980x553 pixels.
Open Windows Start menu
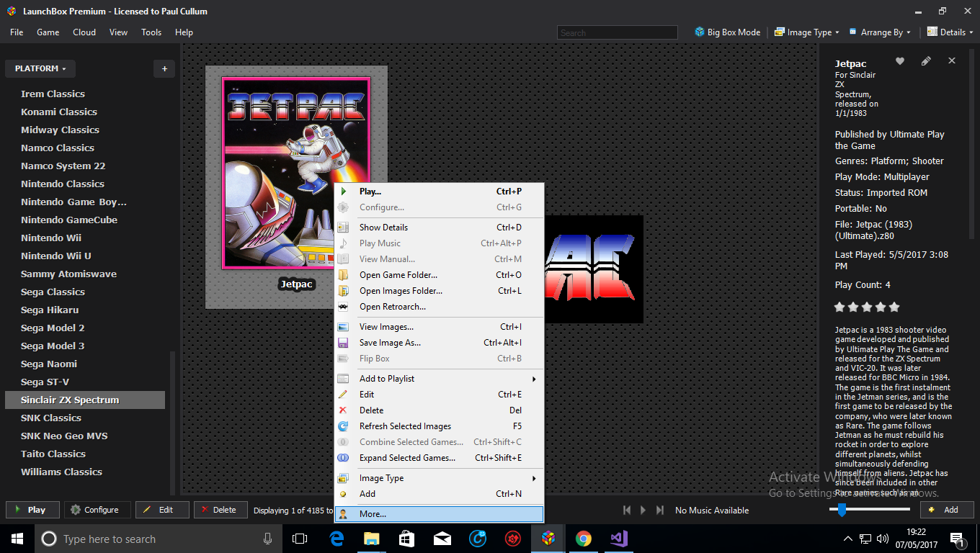click(x=17, y=539)
